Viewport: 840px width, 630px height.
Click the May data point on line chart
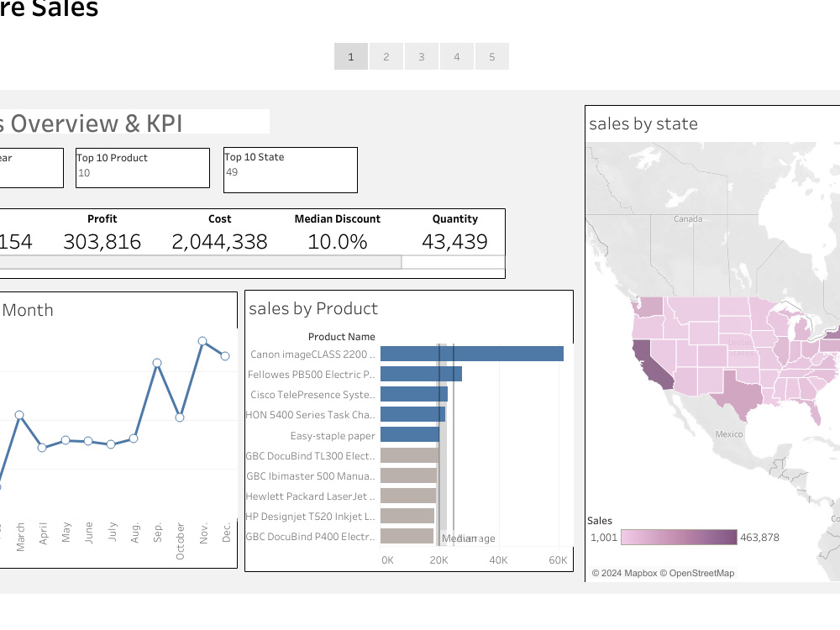(66, 440)
